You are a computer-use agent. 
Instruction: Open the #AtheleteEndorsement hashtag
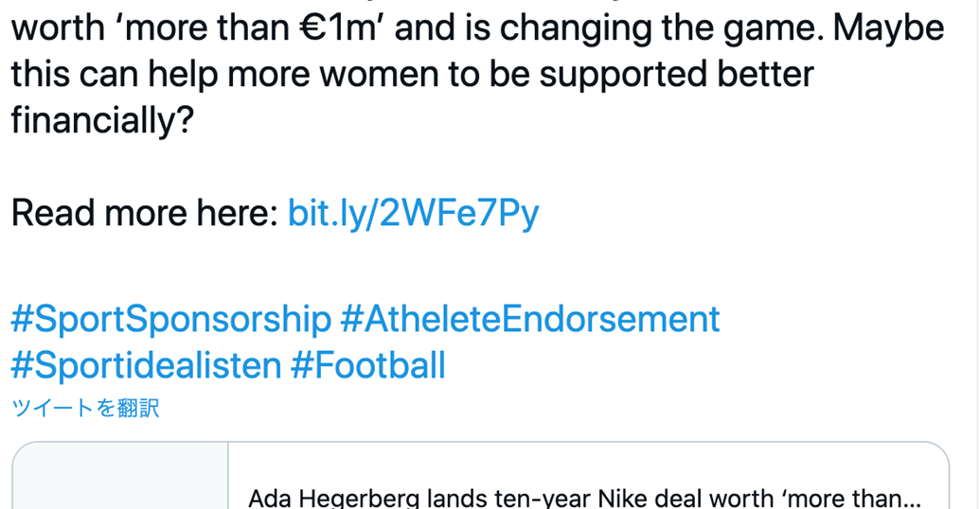pos(530,319)
